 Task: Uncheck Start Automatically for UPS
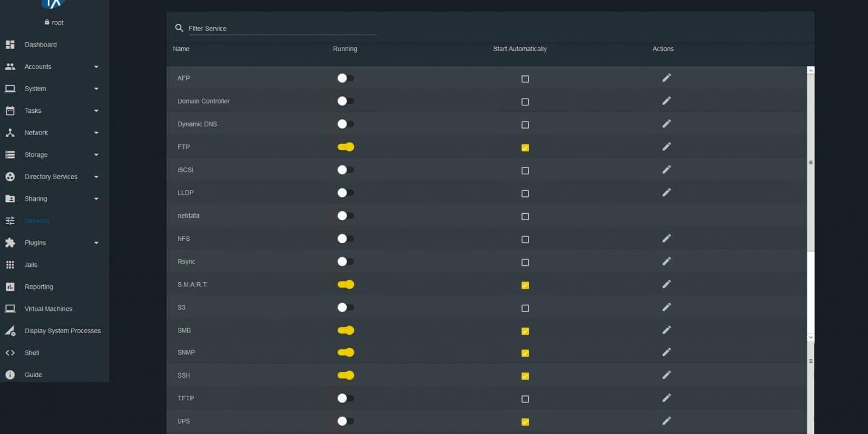(x=525, y=422)
